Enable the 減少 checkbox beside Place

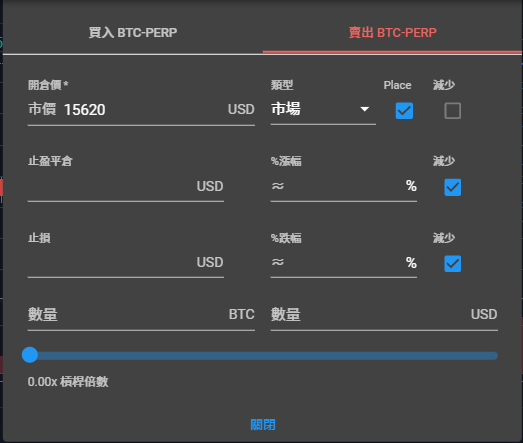453,111
